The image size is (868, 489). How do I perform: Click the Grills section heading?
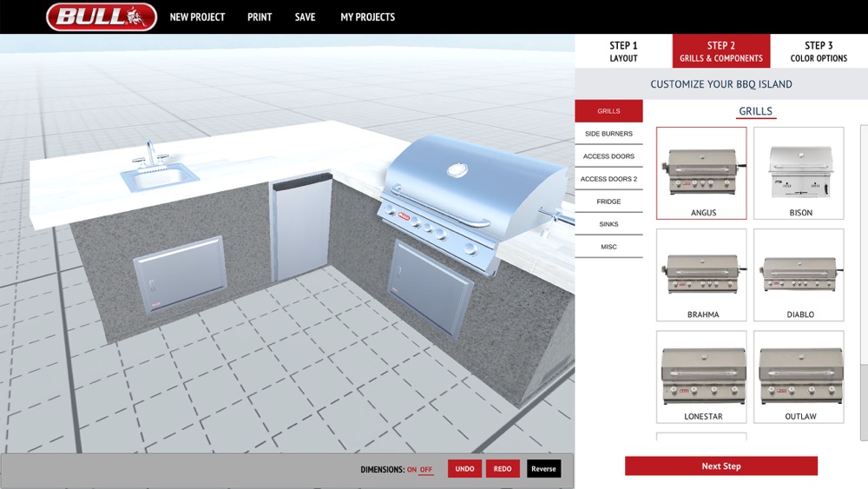(x=756, y=111)
